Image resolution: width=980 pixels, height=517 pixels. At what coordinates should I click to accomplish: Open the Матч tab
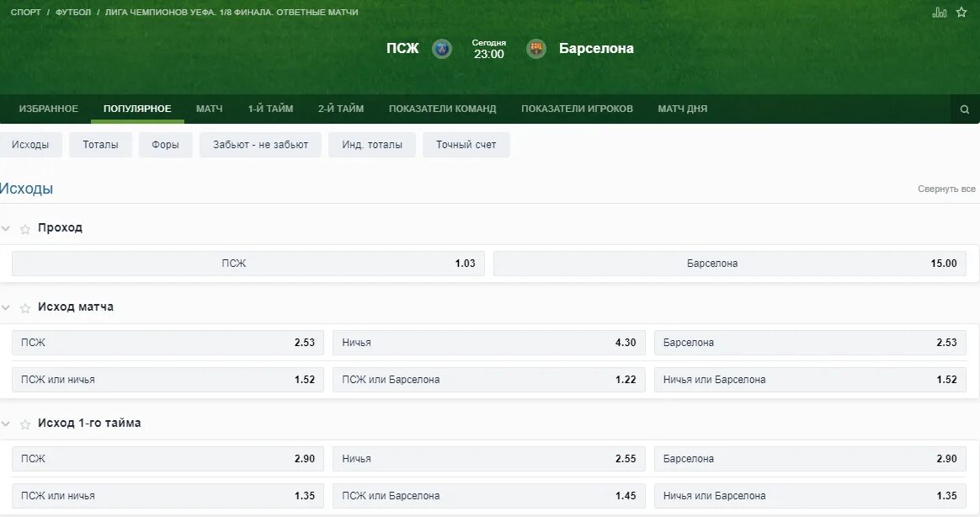tap(210, 109)
